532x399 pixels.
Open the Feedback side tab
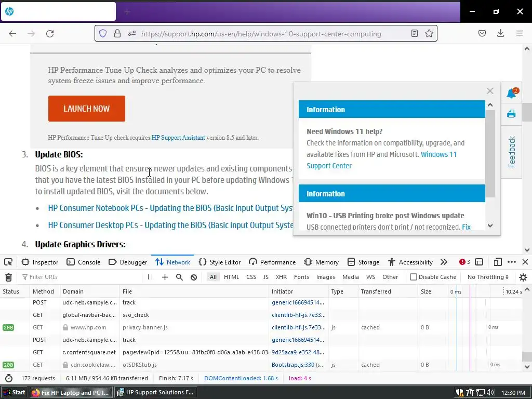[x=512, y=152]
